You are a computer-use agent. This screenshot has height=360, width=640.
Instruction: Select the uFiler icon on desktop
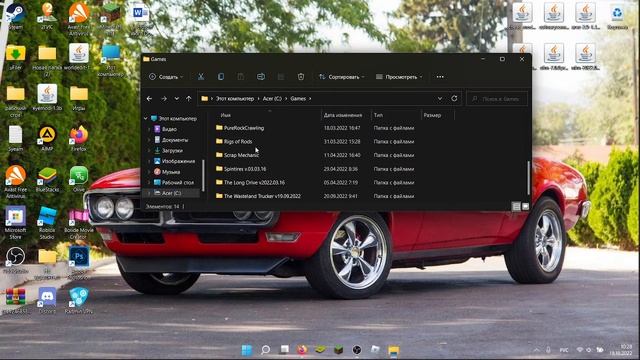click(x=16, y=57)
